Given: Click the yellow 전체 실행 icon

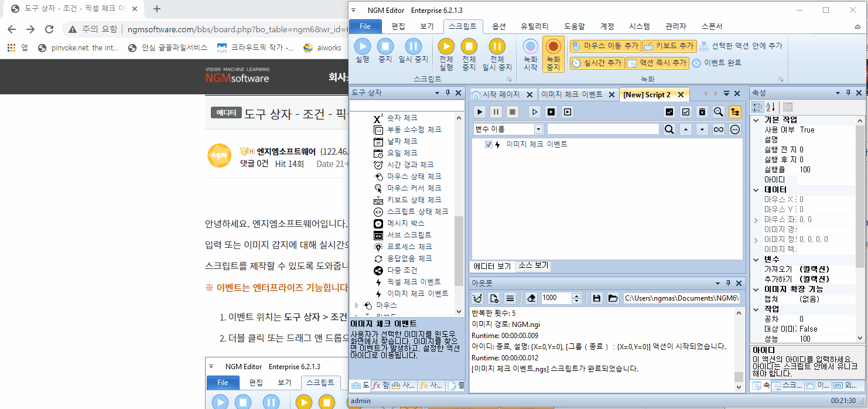Looking at the screenshot, I should coord(446,46).
